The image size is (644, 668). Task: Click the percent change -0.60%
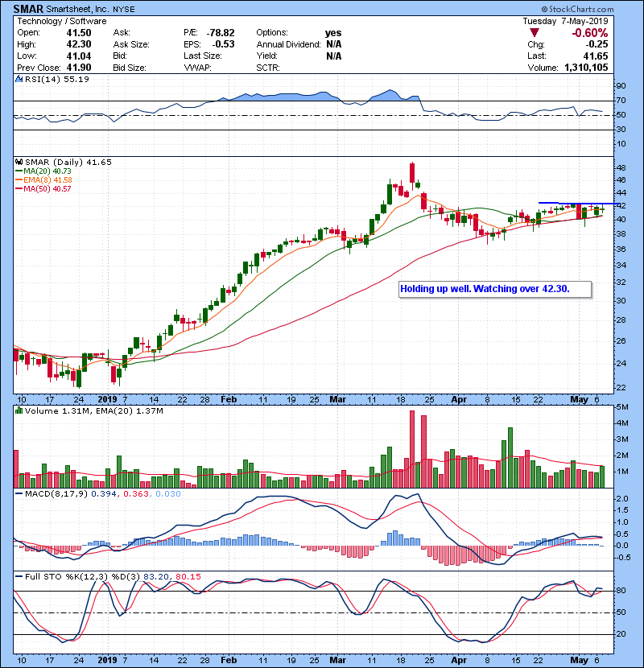pyautogui.click(x=590, y=33)
